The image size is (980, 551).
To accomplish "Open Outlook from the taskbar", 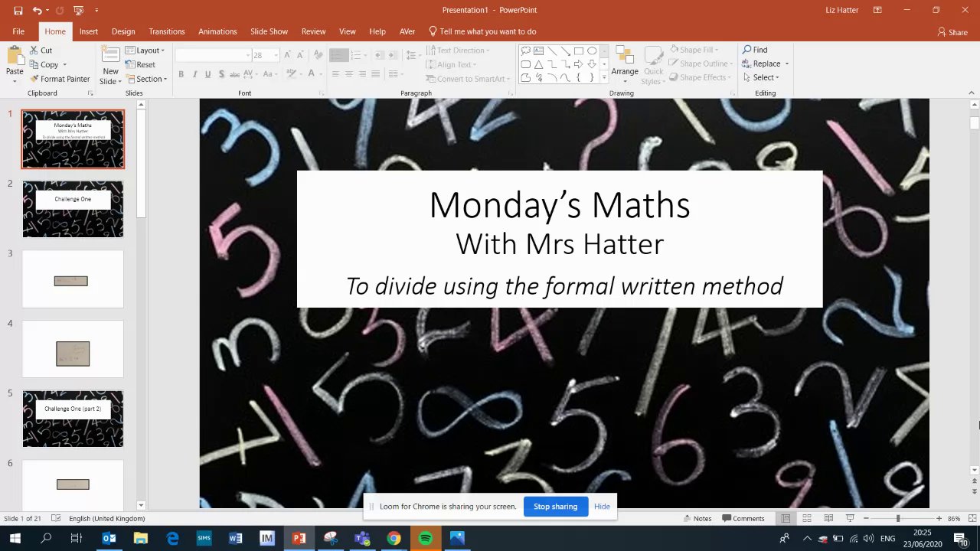I will 109,538.
